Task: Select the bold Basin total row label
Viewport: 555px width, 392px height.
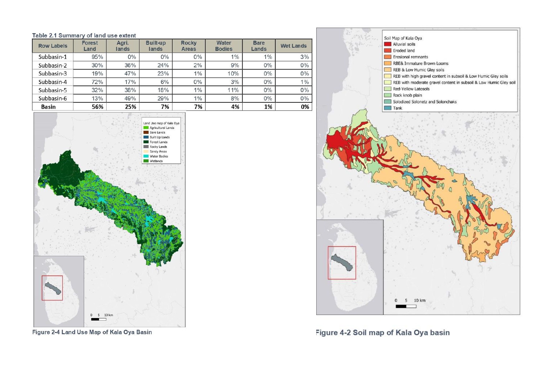Action: pos(48,107)
